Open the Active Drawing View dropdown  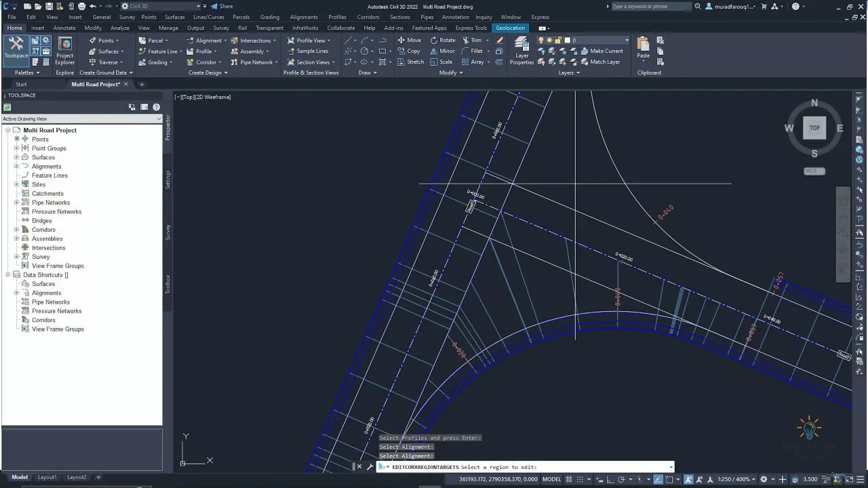tap(82, 119)
